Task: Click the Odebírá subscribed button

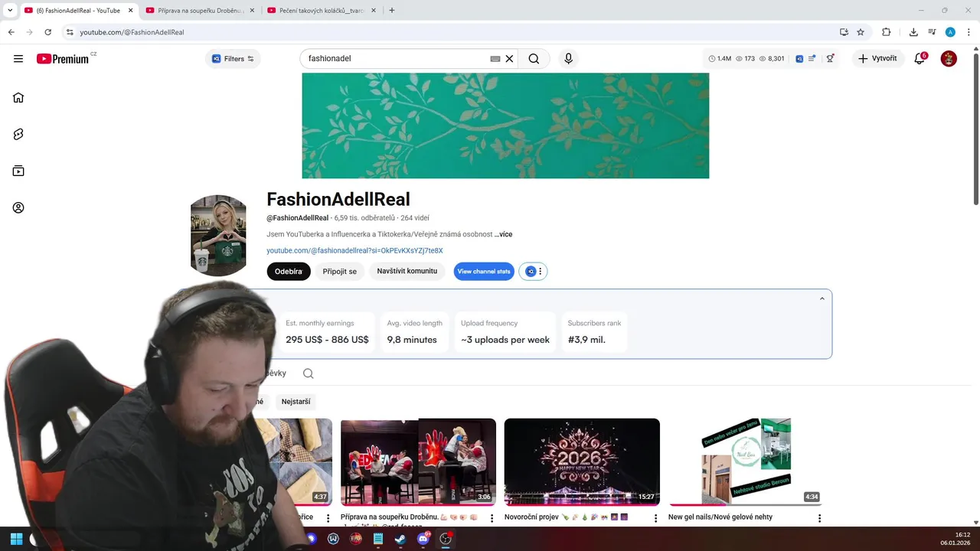Action: [289, 272]
